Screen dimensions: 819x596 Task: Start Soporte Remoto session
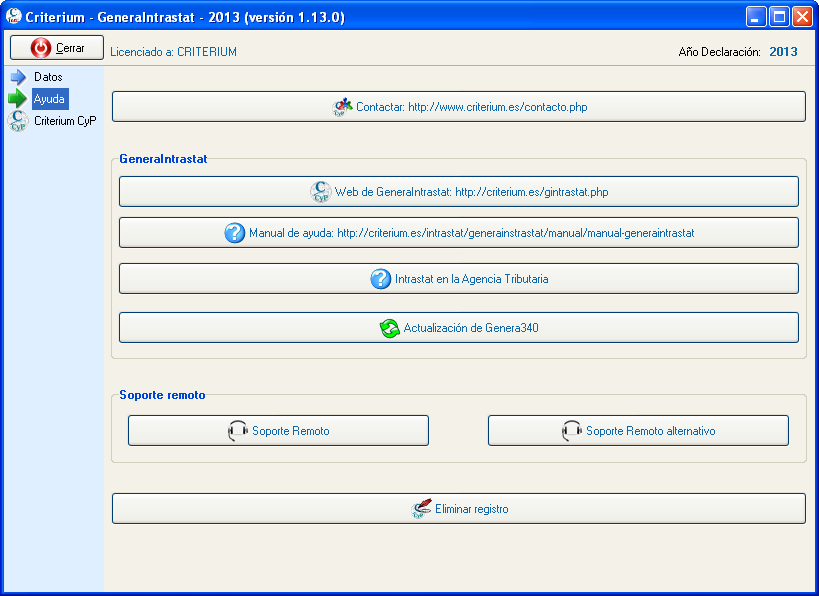click(278, 430)
